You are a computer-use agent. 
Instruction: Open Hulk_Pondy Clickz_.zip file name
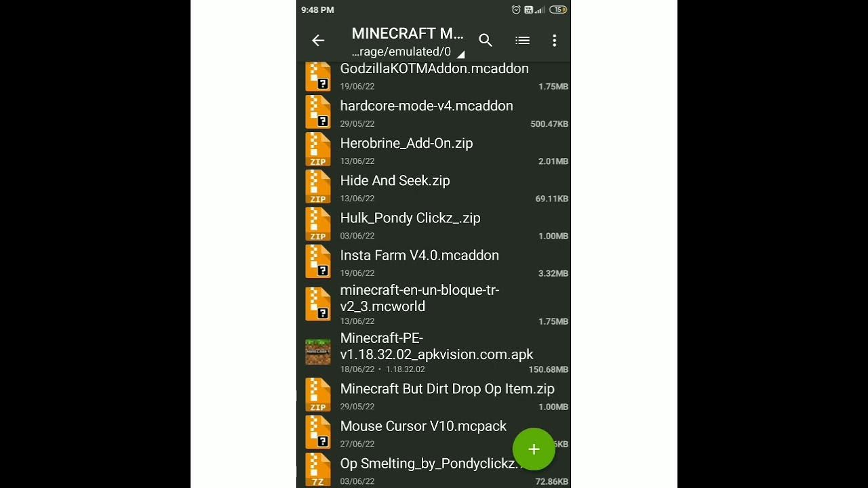(x=410, y=218)
